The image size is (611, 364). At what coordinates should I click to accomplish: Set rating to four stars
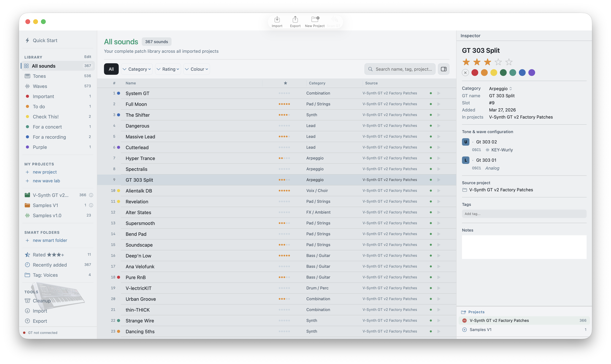click(x=498, y=62)
